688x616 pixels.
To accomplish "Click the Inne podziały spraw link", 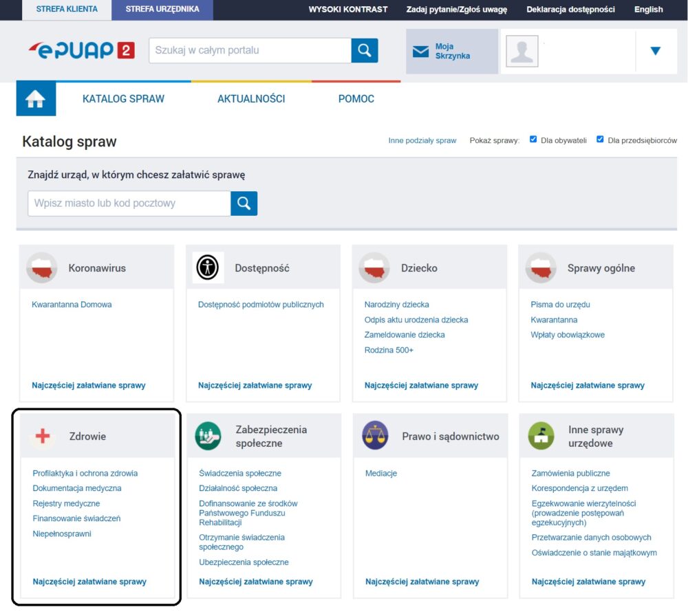I will point(422,140).
